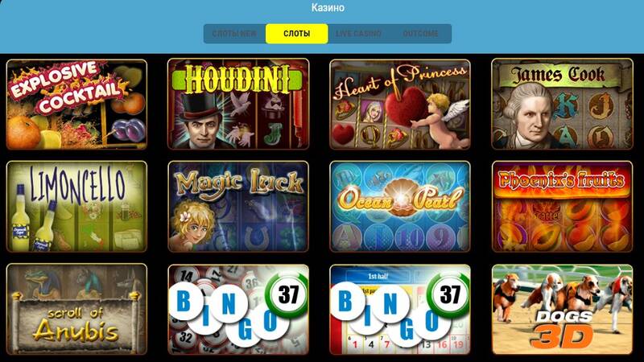This screenshot has height=362, width=644.
Task: Open the Limoncello slot game
Action: 76,207
